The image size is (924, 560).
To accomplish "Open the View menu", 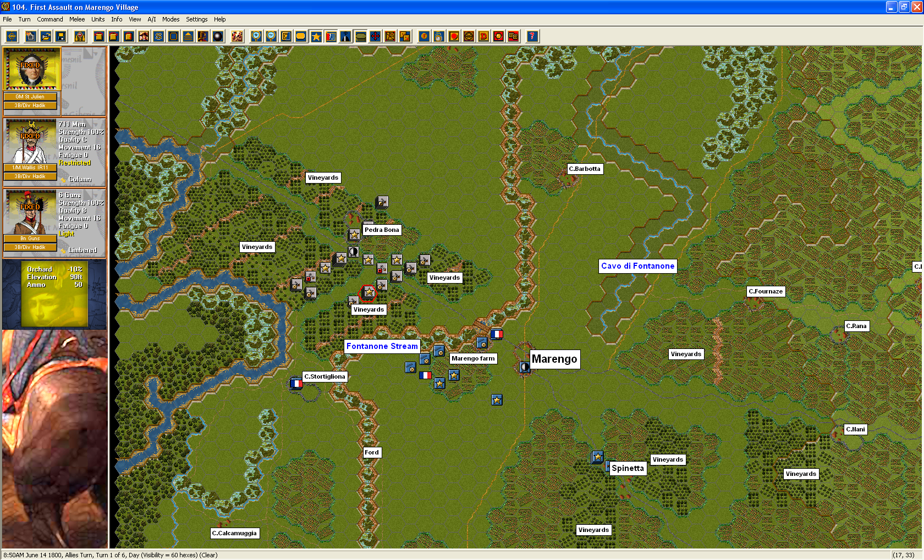I will click(135, 19).
